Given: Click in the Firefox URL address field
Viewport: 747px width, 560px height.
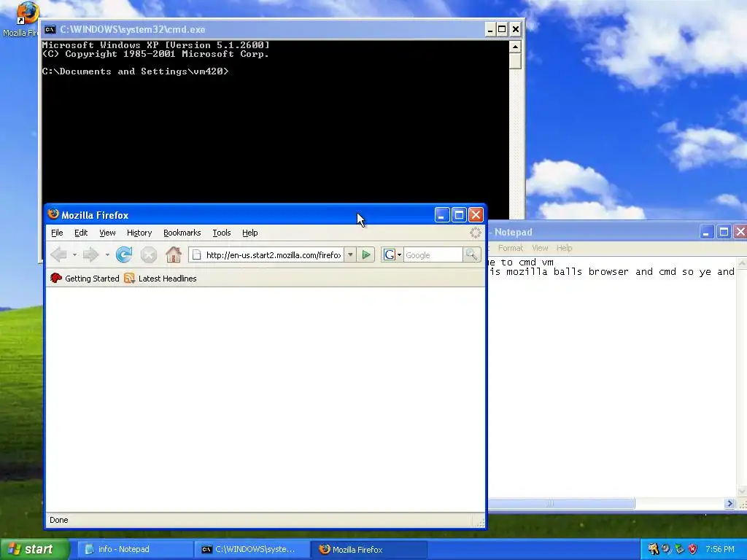Looking at the screenshot, I should [274, 255].
